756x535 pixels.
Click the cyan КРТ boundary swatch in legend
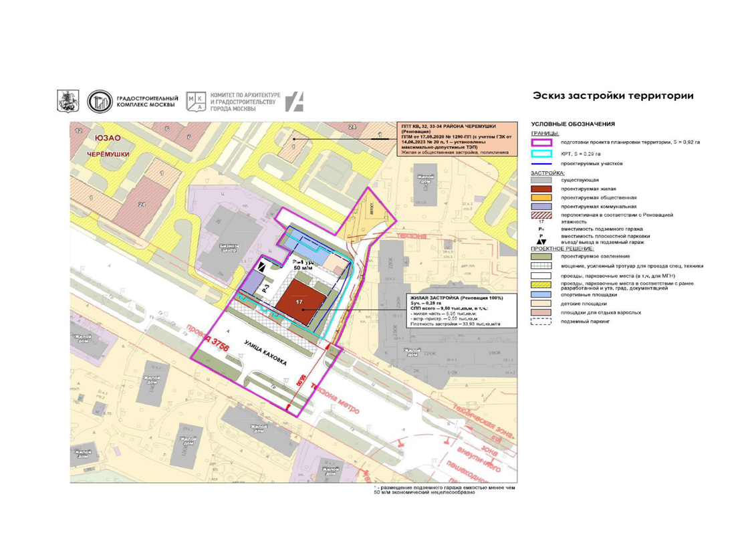541,154
